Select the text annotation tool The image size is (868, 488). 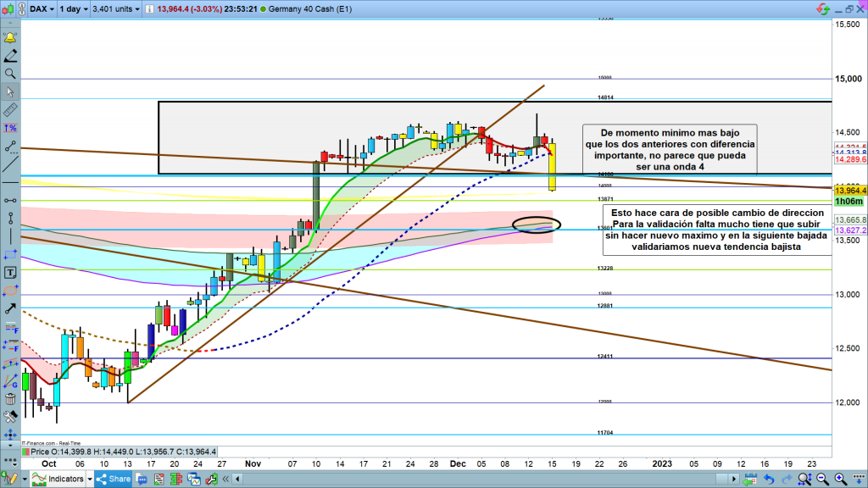click(x=10, y=272)
